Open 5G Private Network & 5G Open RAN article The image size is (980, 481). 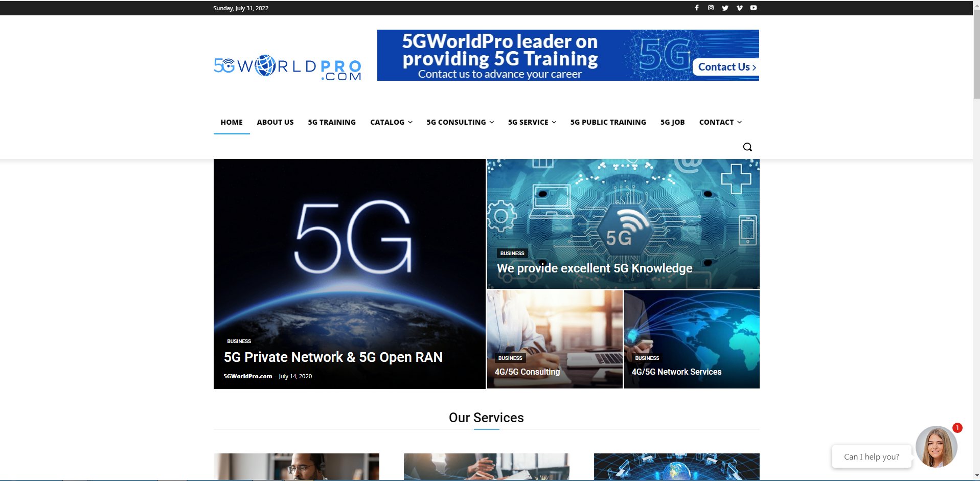[x=333, y=357]
